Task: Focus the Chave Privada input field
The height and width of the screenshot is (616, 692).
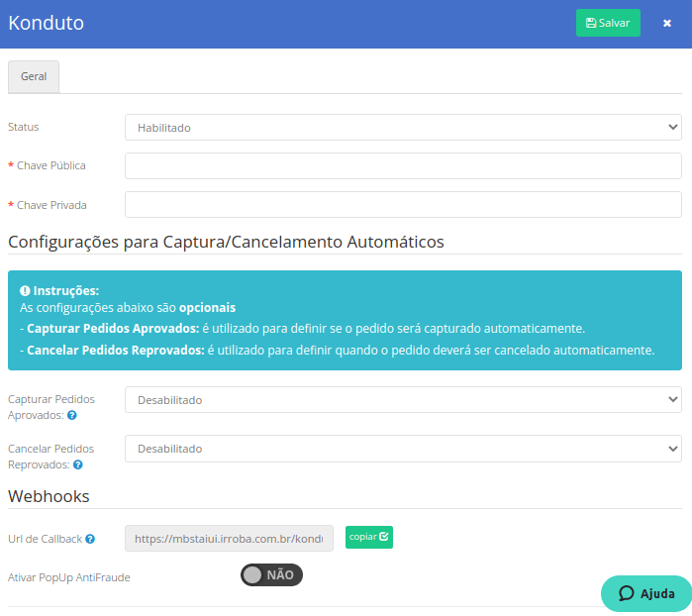Action: tap(403, 204)
